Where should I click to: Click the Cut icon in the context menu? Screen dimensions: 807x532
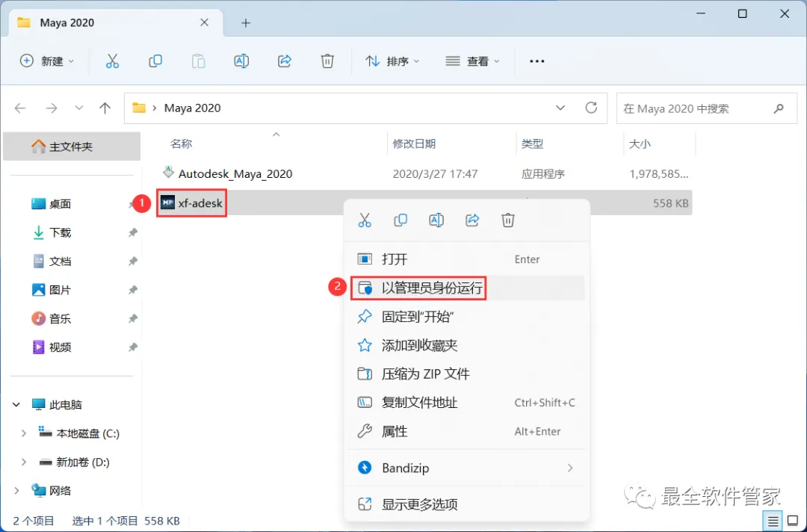click(x=365, y=220)
